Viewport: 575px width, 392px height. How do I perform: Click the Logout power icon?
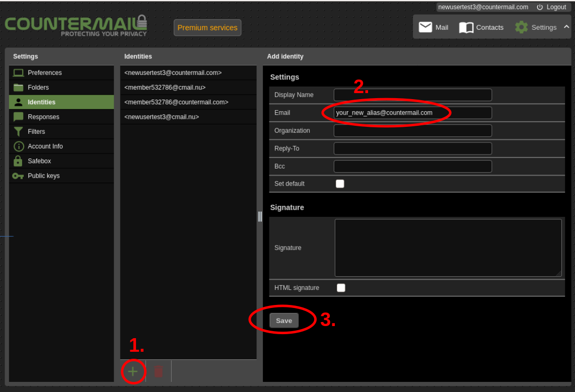540,7
